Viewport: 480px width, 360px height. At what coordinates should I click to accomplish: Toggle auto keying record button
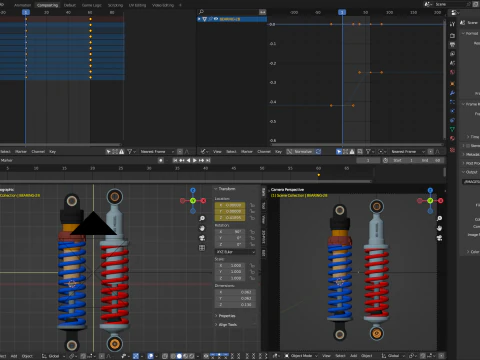click(x=161, y=160)
